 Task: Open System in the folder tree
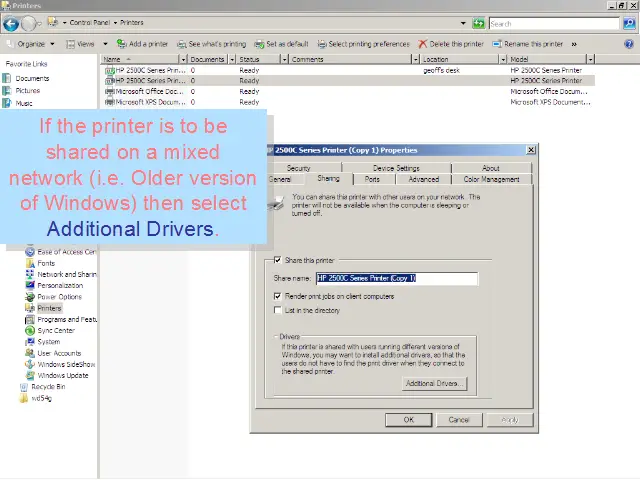(x=43, y=342)
